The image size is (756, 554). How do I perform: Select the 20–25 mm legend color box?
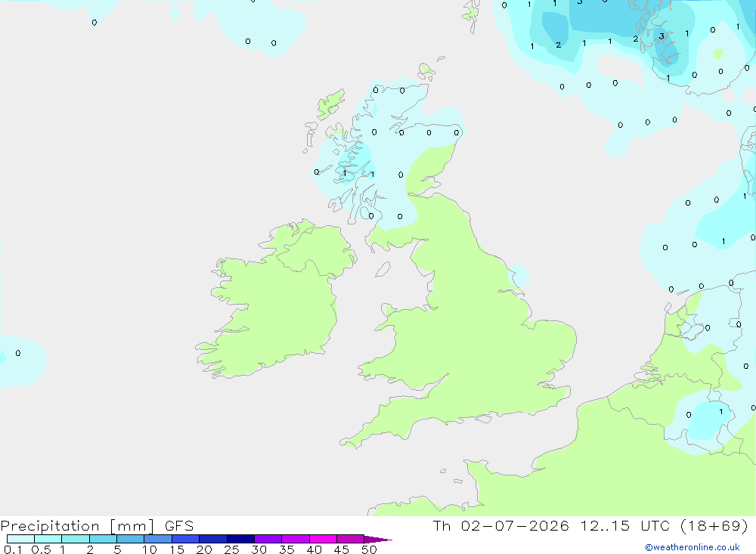pyautogui.click(x=212, y=539)
